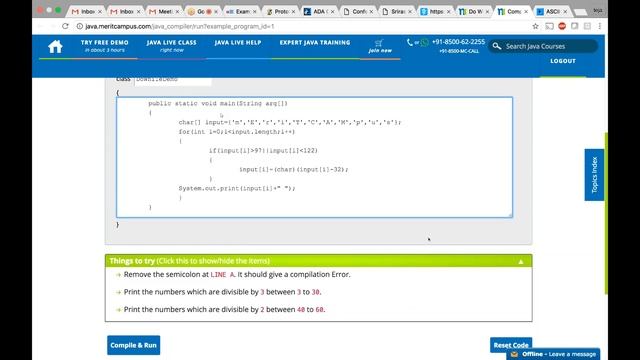
Task: Click the Offline Leave a message widget
Action: [553, 354]
